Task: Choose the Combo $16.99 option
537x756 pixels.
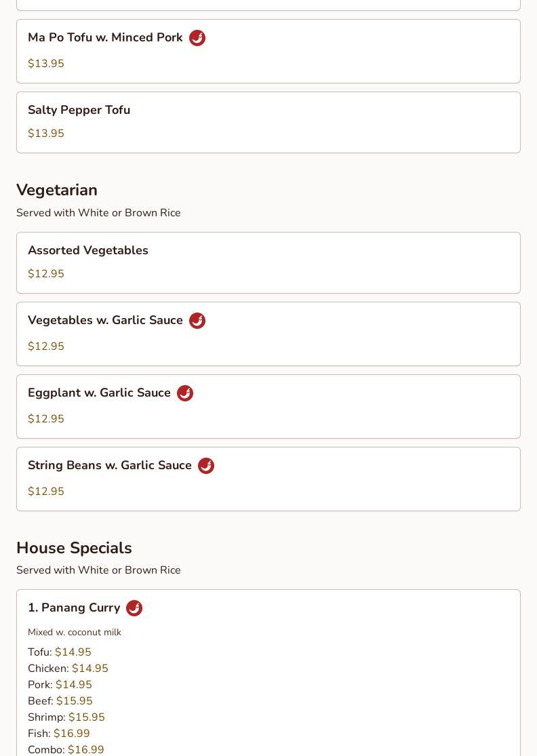Action: [x=66, y=750]
